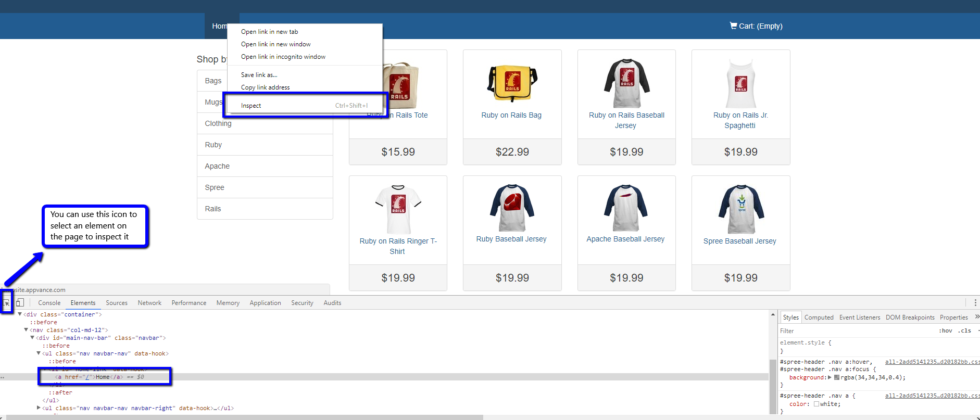Open Apache Baseball Jersey product link
Viewport: 980px width, 420px height.
click(625, 239)
